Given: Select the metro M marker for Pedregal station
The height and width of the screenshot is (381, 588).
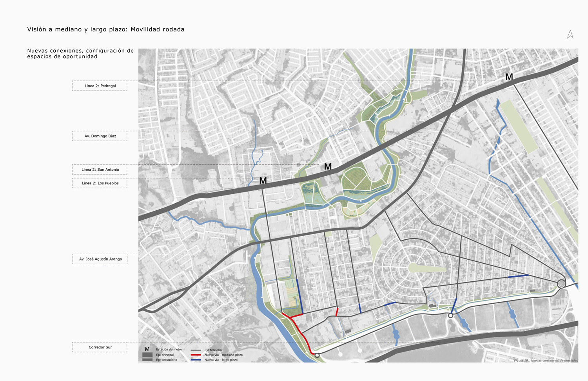Looking at the screenshot, I should coord(509,77).
